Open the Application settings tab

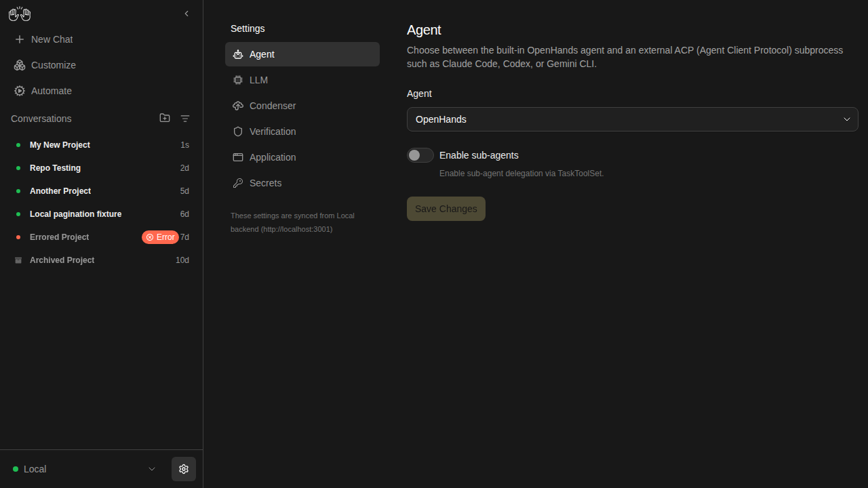pos(302,157)
